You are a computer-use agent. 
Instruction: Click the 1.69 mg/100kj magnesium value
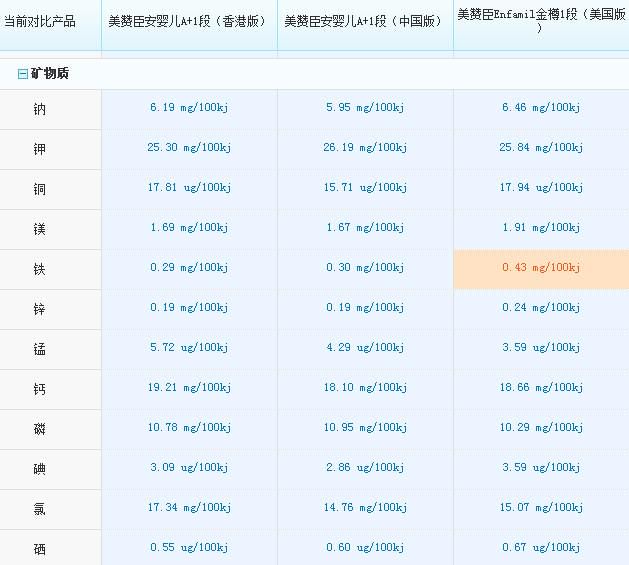point(189,228)
